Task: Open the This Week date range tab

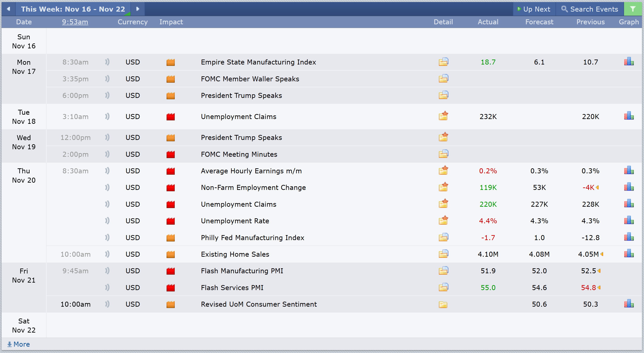Action: point(73,9)
